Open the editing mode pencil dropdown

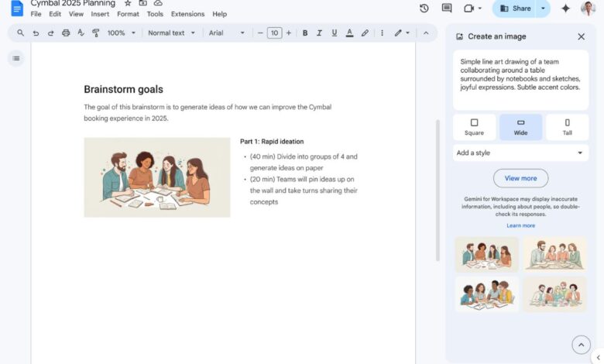(x=402, y=33)
